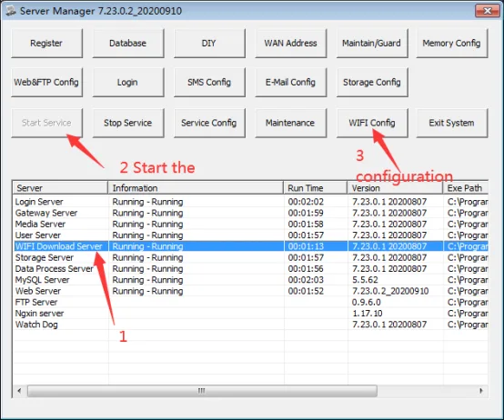504x420 pixels.
Task: Click the Login button
Action: tap(128, 82)
